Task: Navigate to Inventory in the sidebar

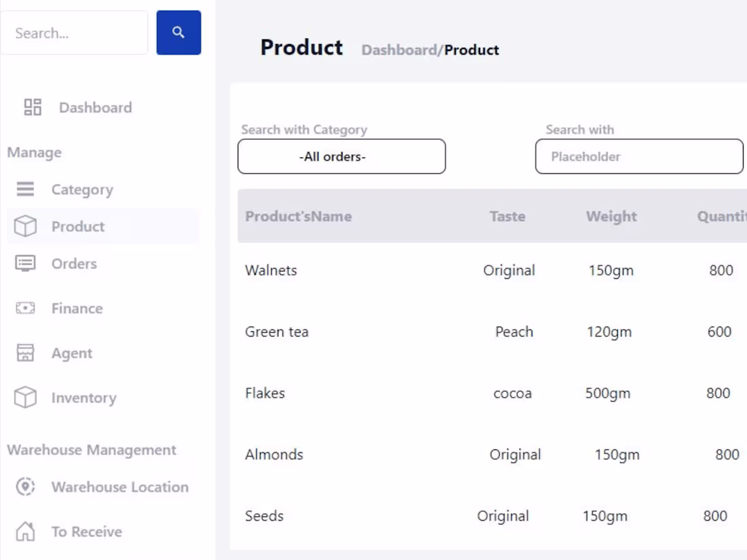Action: (84, 398)
